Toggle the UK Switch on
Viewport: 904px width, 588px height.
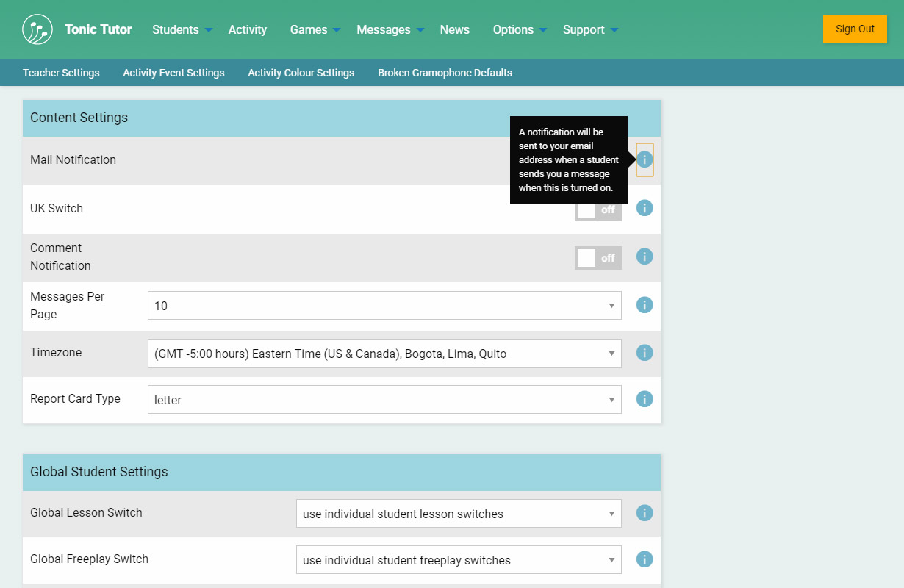598,209
